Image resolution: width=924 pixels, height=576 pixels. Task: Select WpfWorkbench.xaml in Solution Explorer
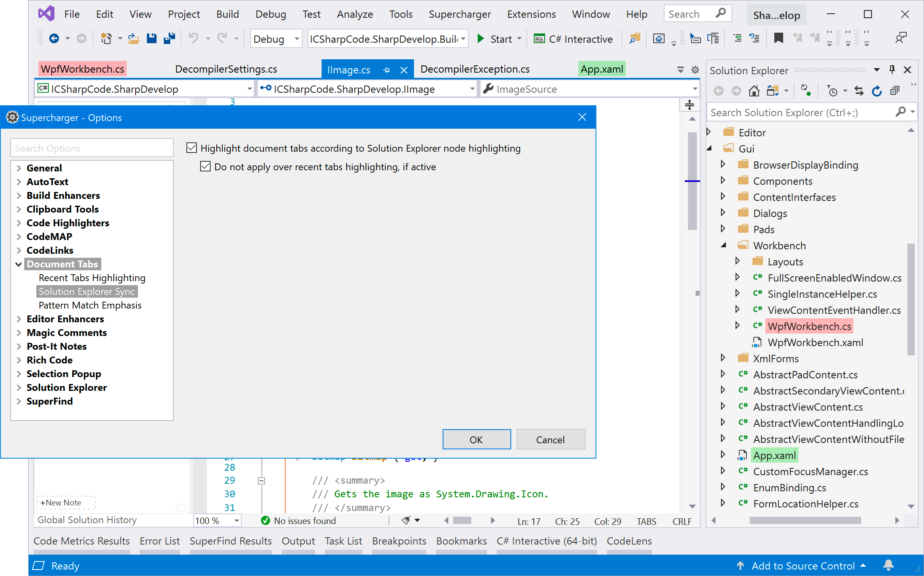[815, 342]
